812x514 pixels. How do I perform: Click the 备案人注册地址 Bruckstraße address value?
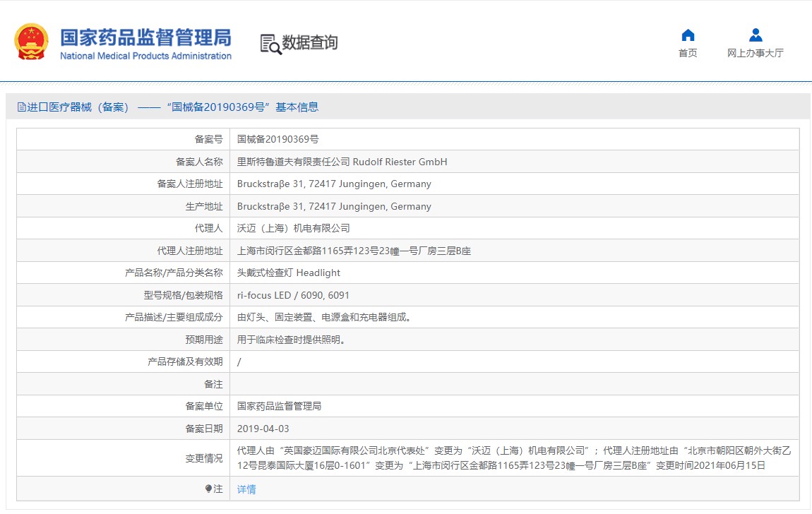pos(334,184)
